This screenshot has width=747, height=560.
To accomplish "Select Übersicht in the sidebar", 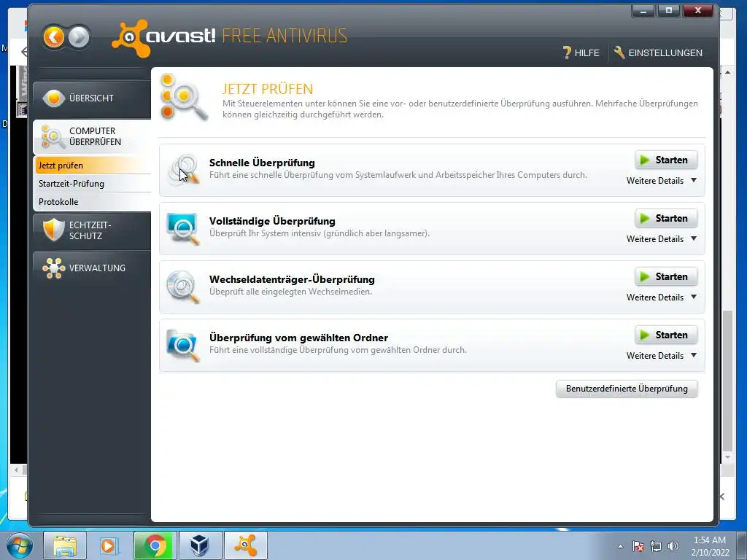I will [92, 98].
